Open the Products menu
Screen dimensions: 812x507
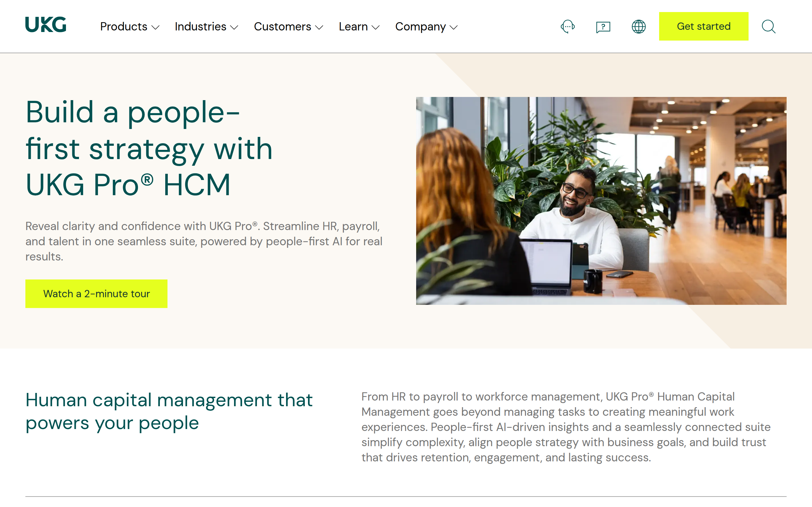[129, 27]
